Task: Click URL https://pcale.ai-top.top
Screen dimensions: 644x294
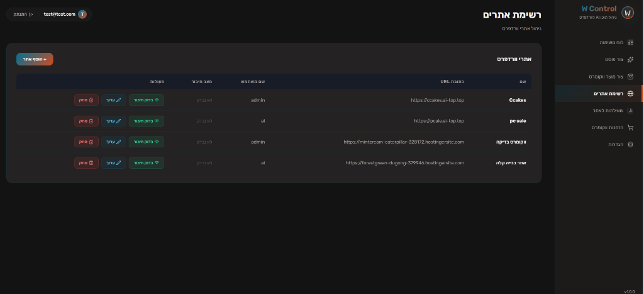Action: (x=439, y=122)
